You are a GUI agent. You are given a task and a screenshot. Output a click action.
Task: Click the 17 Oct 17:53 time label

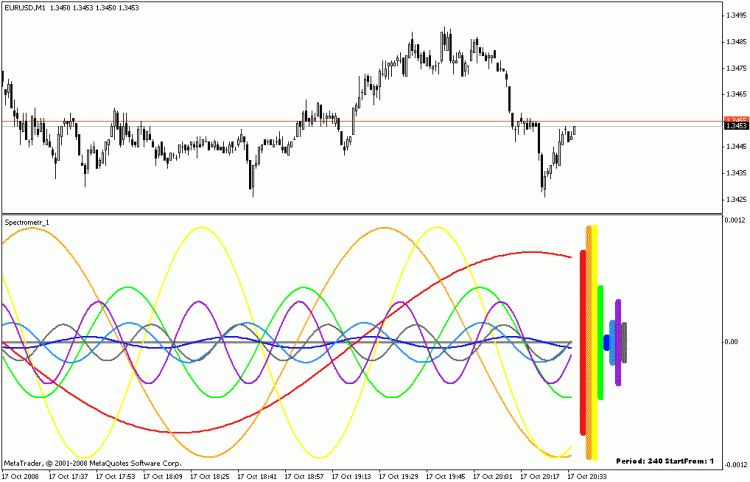click(116, 477)
